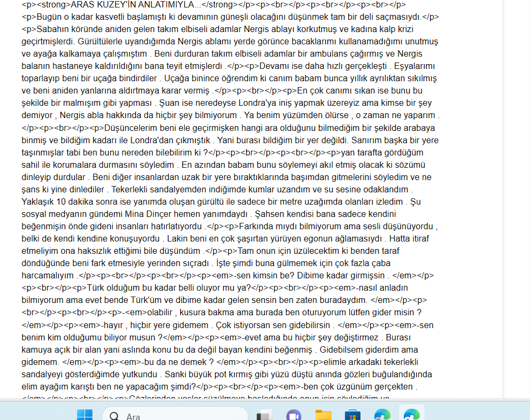Click the phrase "uçağa bindirdiler"
Viewport: 530px width, 420px height.
tap(123, 79)
